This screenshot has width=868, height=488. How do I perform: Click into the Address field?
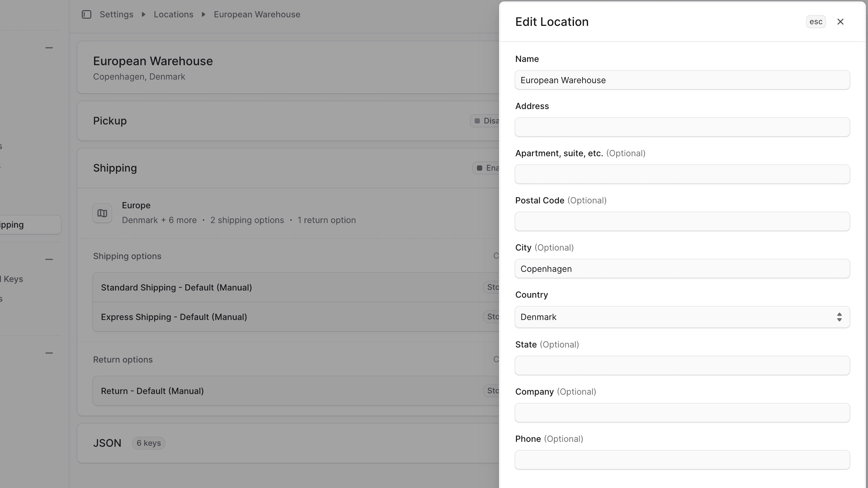point(682,127)
